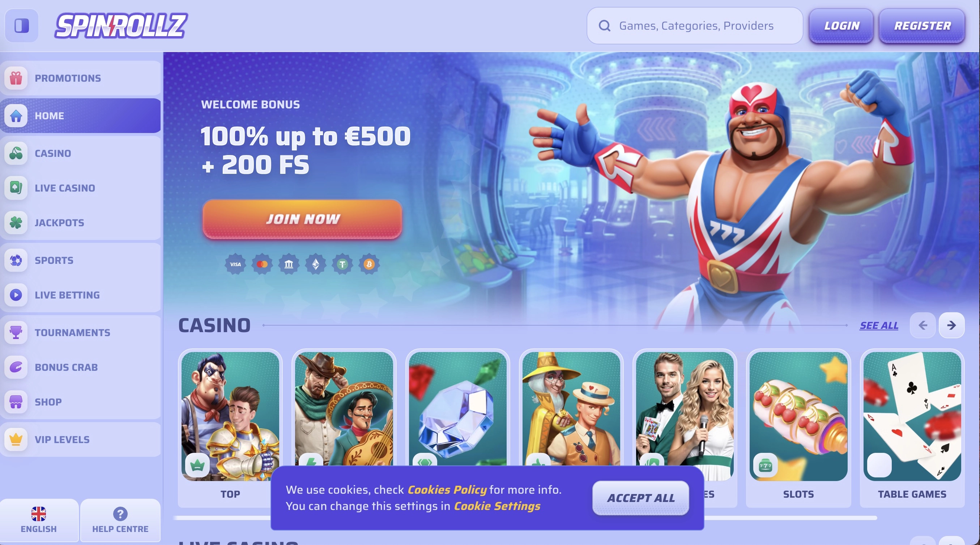Show next casino categories with right arrow
The width and height of the screenshot is (980, 545).
[x=951, y=325]
